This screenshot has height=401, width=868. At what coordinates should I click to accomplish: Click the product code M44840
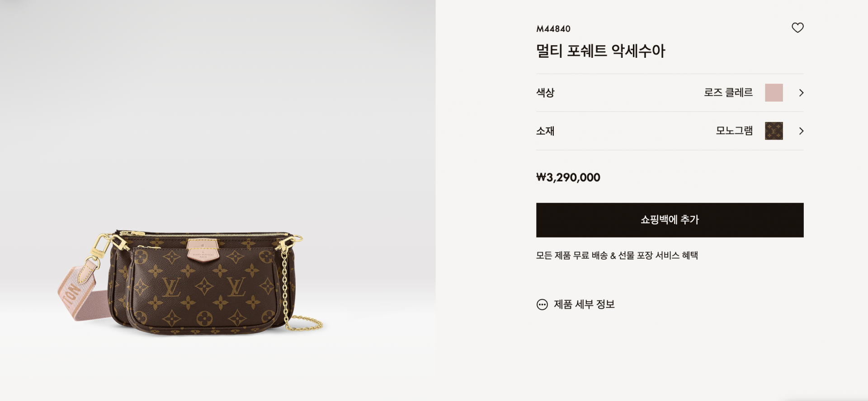553,29
